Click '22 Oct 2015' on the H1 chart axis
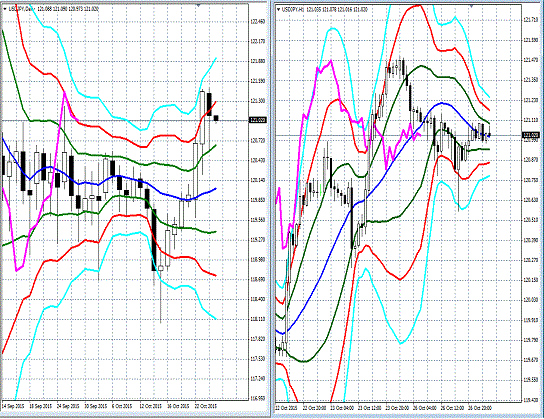Viewport: 544px width, 419px height. (x=287, y=408)
